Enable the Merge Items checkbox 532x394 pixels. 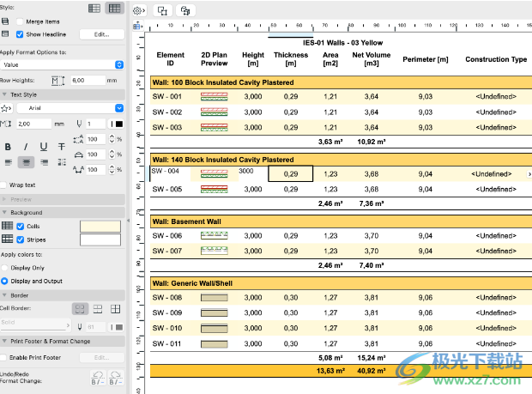pyautogui.click(x=20, y=21)
